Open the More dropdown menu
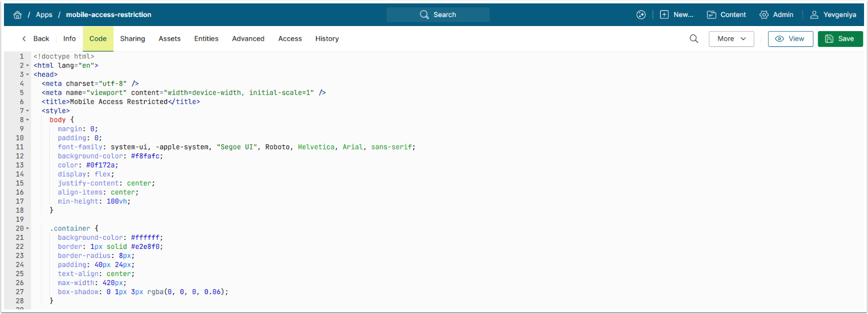This screenshot has width=868, height=314. 731,39
